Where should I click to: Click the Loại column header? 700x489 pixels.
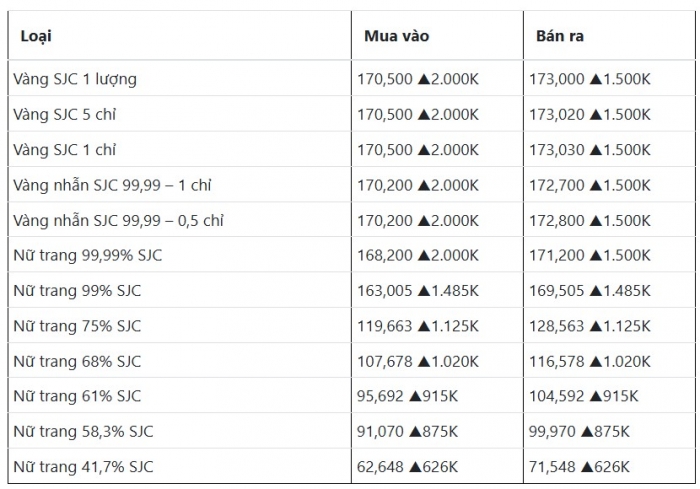tap(36, 36)
